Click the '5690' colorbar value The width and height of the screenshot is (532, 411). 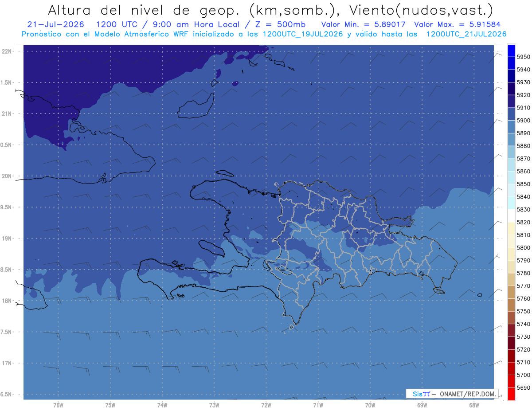coord(524,388)
